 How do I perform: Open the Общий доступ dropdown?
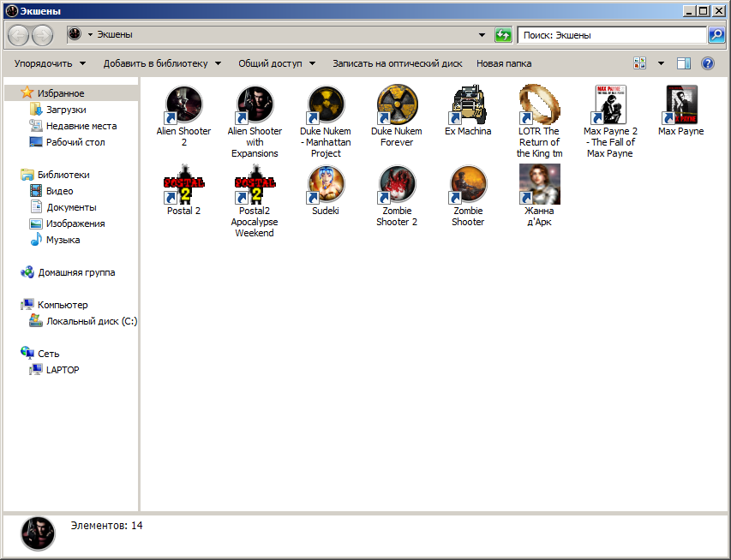pyautogui.click(x=277, y=63)
